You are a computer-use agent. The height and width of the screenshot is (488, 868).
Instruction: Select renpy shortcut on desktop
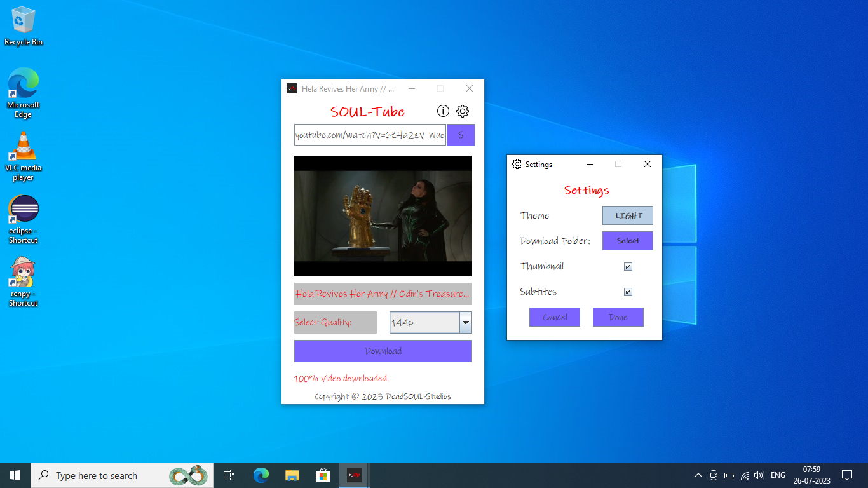pyautogui.click(x=24, y=282)
